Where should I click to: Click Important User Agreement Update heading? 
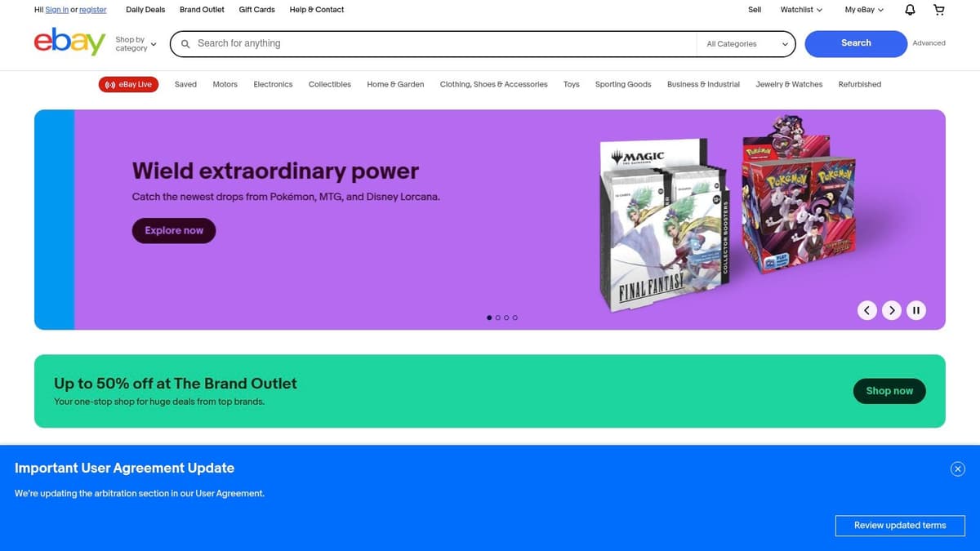coord(124,469)
